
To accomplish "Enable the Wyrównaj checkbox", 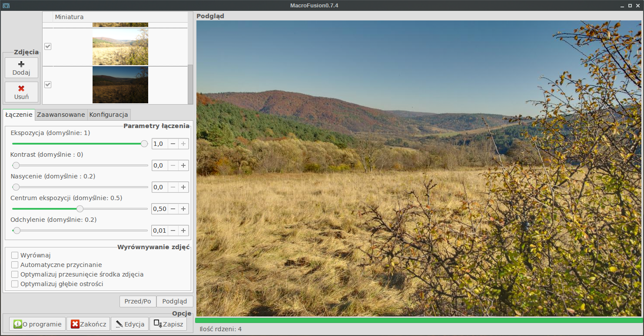I will (x=15, y=255).
